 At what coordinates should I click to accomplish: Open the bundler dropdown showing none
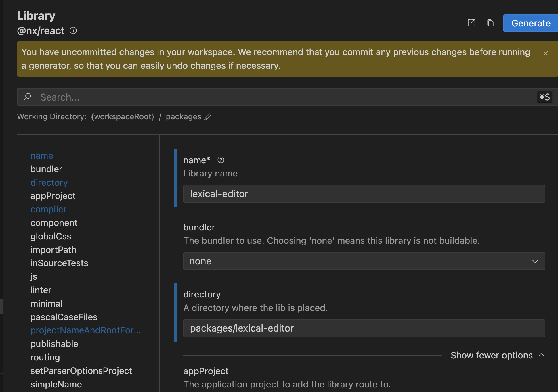[364, 261]
